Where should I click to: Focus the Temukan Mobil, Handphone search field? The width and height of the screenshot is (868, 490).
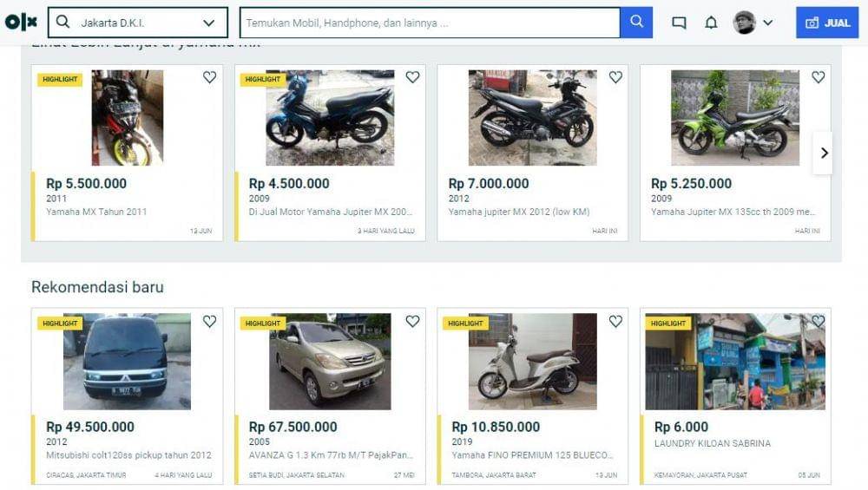[429, 23]
